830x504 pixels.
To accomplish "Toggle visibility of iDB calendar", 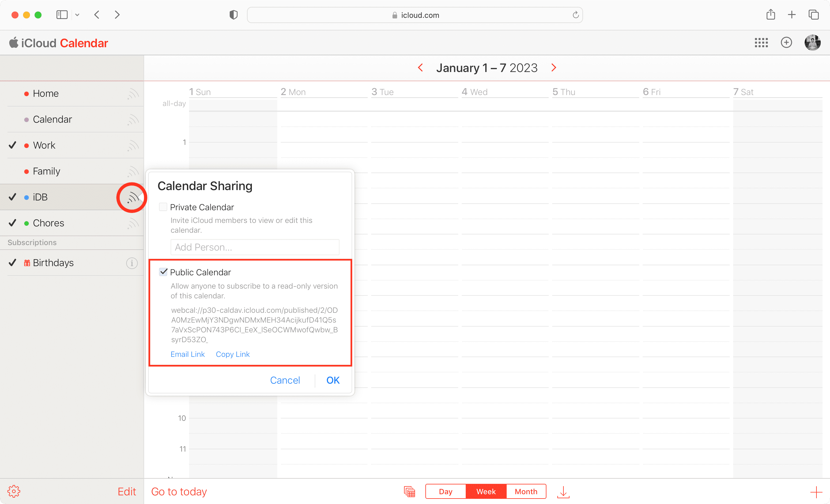I will pos(12,197).
